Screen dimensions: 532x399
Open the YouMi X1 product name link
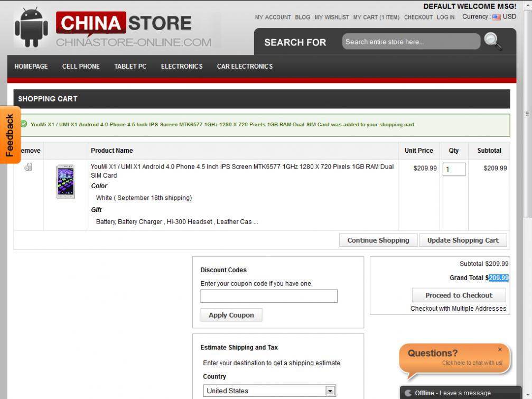pos(242,171)
